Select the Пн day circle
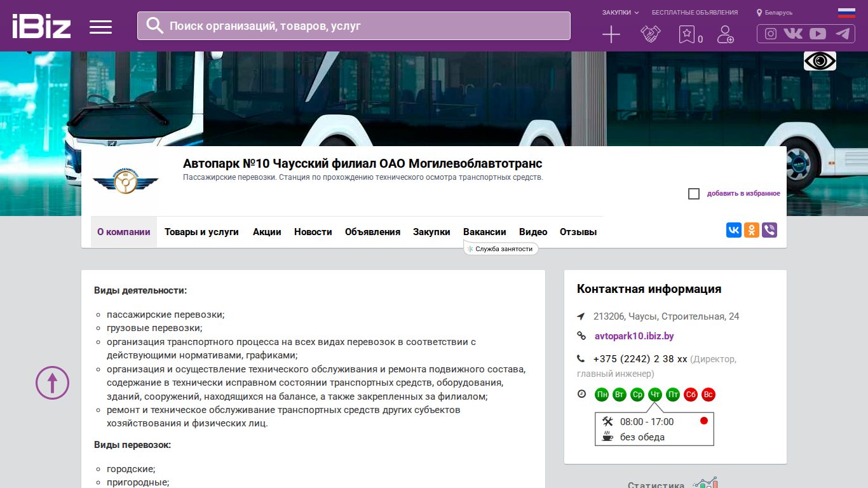Screen dimensions: 868x488 point(602,395)
